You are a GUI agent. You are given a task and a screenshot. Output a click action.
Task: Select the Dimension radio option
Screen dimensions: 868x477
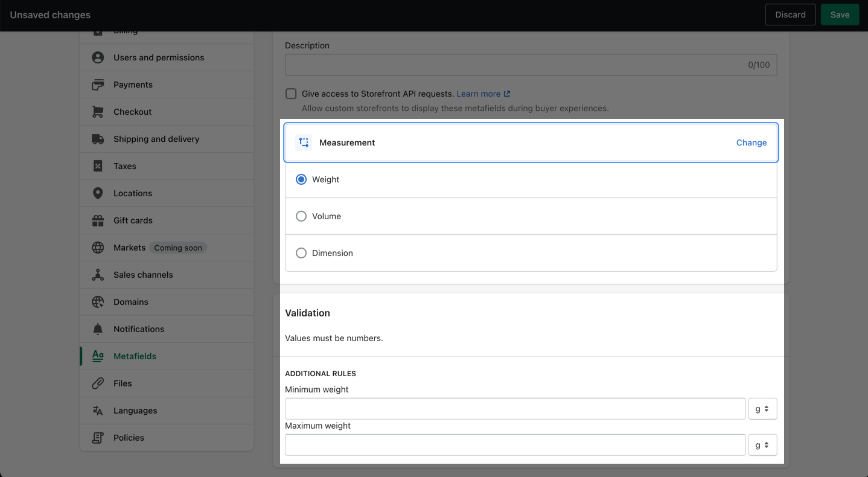coord(301,253)
